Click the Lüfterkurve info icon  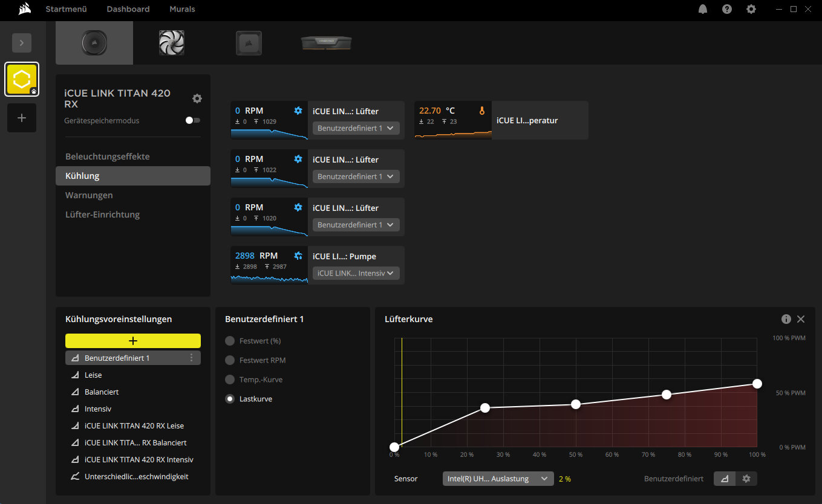[x=786, y=319]
